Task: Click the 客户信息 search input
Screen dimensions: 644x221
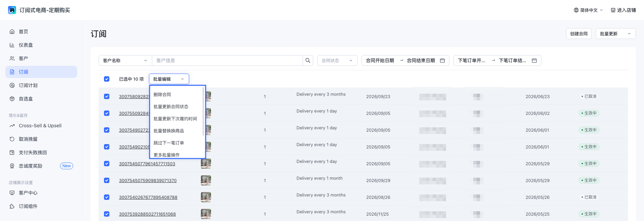Action: tap(227, 60)
